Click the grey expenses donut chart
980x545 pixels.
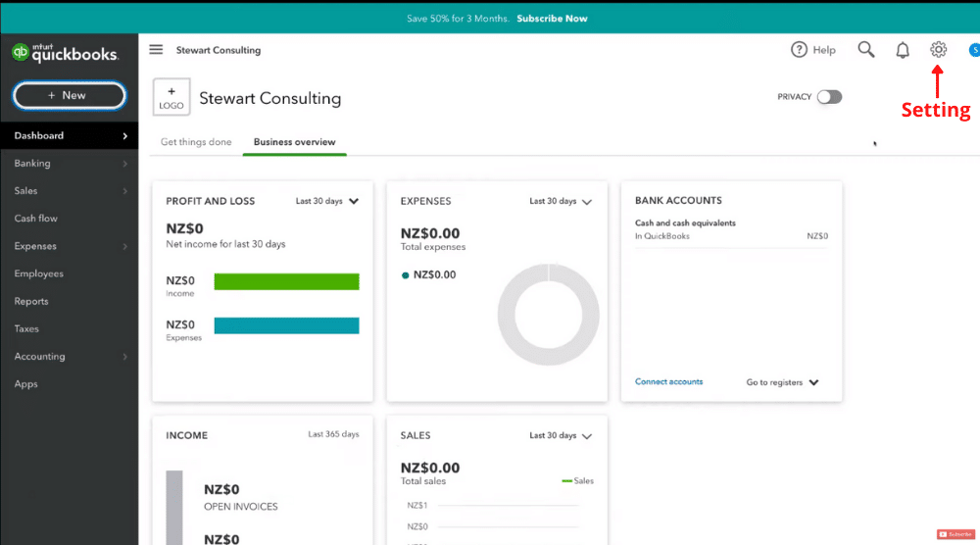pos(548,315)
